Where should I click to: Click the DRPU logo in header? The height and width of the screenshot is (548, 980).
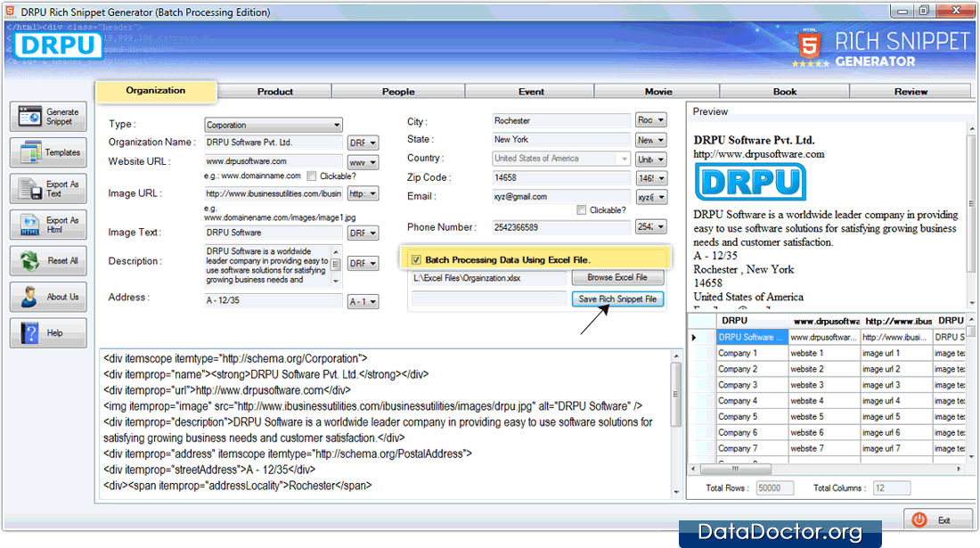coord(59,45)
